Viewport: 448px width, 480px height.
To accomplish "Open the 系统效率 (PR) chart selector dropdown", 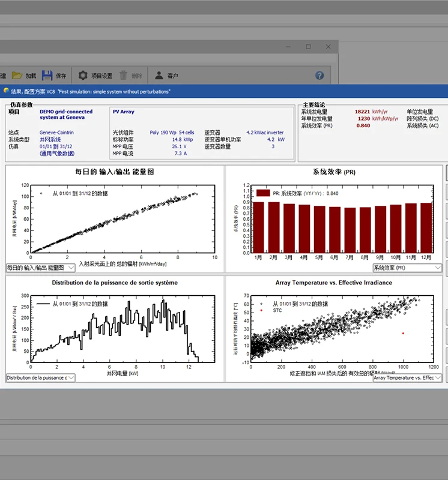I will coord(407,268).
